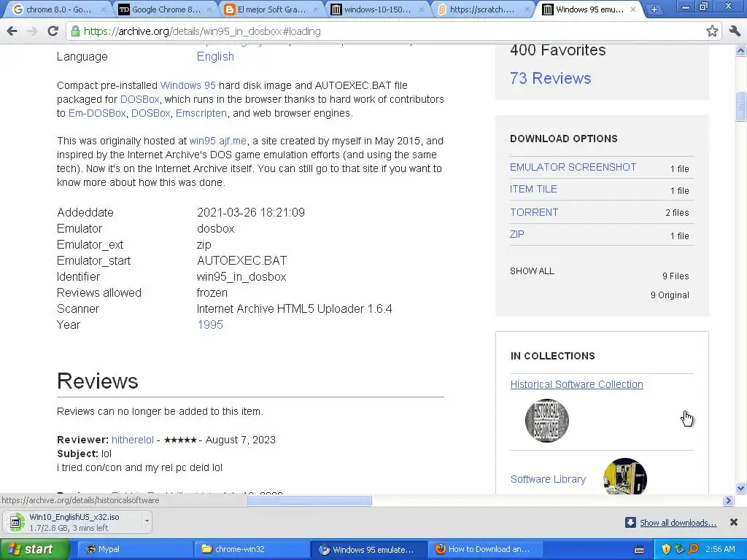Close the 'Windows 95 emu...' tab
747x560 pixels.
[632, 9]
